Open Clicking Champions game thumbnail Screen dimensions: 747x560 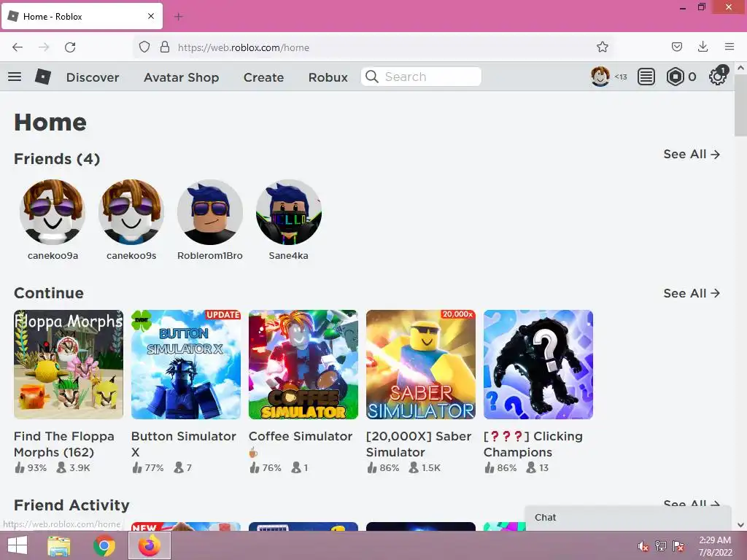click(538, 365)
